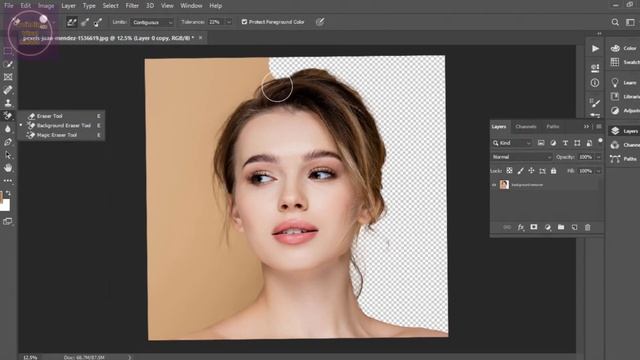Open the workspace switcher icon
Screen dimensions: 640x360
pos(631,22)
